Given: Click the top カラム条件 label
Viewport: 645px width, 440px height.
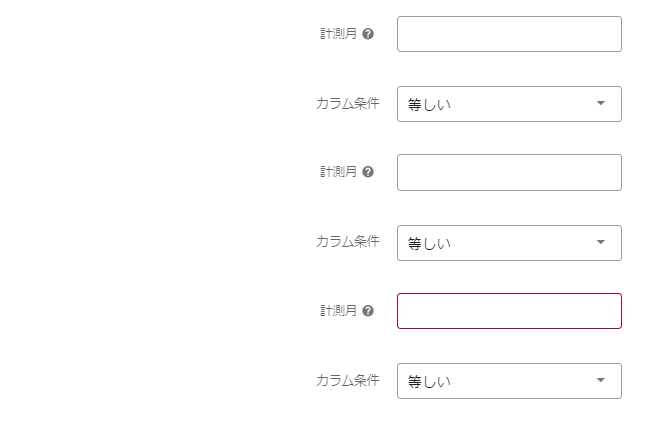Looking at the screenshot, I should coord(347,103).
